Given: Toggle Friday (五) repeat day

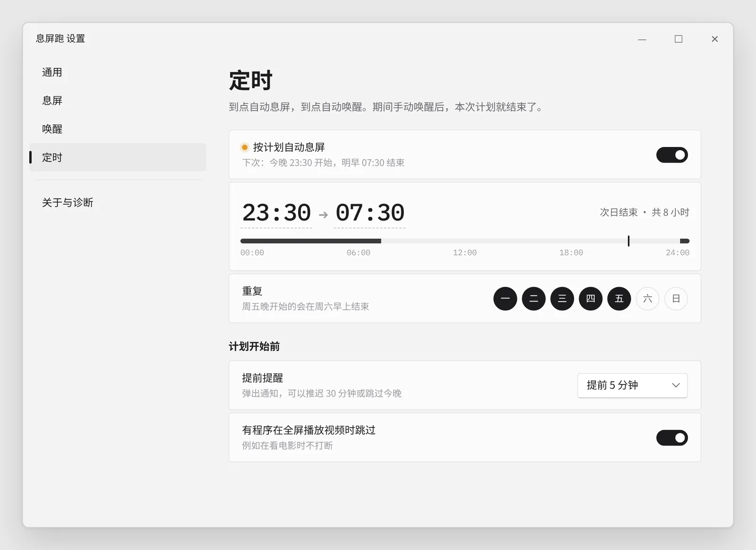Looking at the screenshot, I should click(x=619, y=299).
